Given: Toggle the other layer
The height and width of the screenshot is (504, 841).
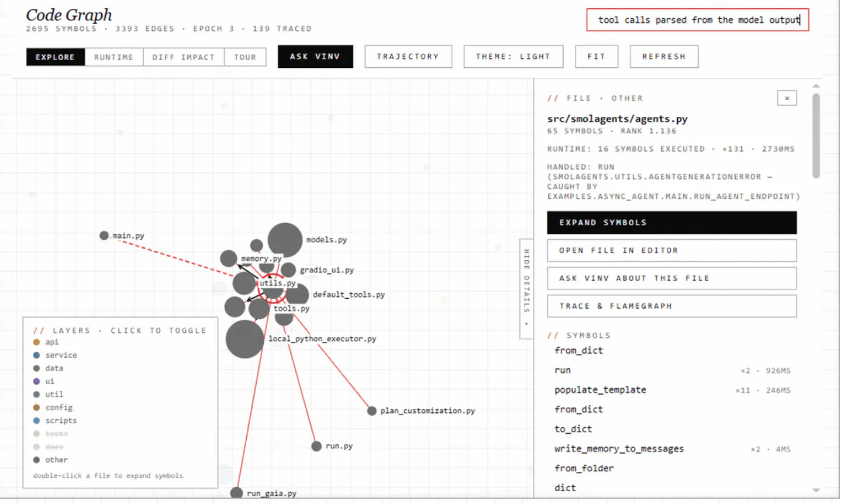Looking at the screenshot, I should [x=50, y=460].
